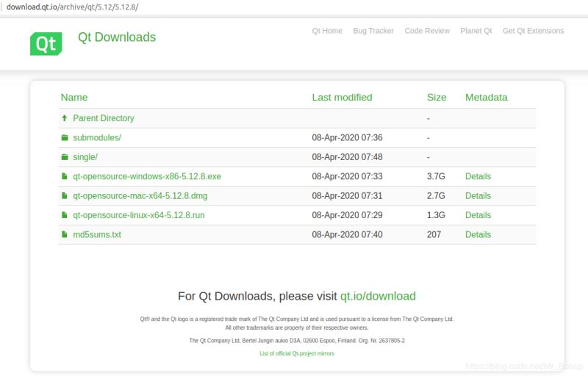This screenshot has width=588, height=376.
Task: Open List of official Qt-project mirrors
Action: [x=297, y=353]
